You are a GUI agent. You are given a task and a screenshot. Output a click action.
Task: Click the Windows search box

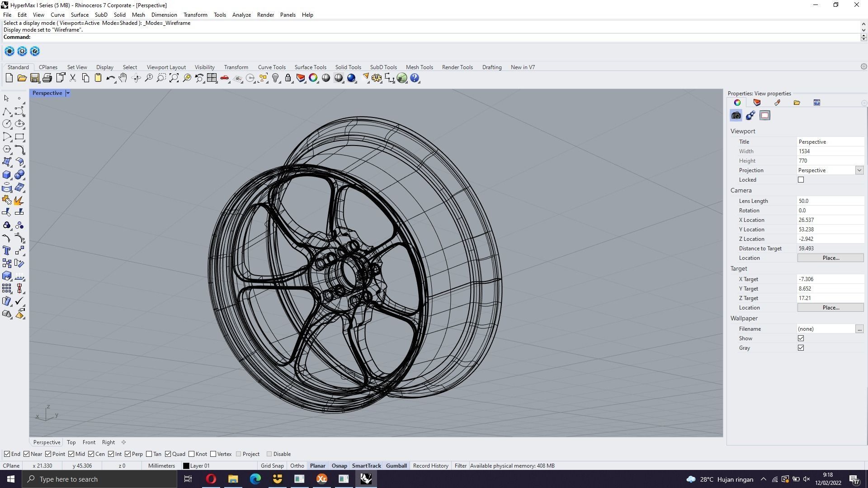coord(99,479)
